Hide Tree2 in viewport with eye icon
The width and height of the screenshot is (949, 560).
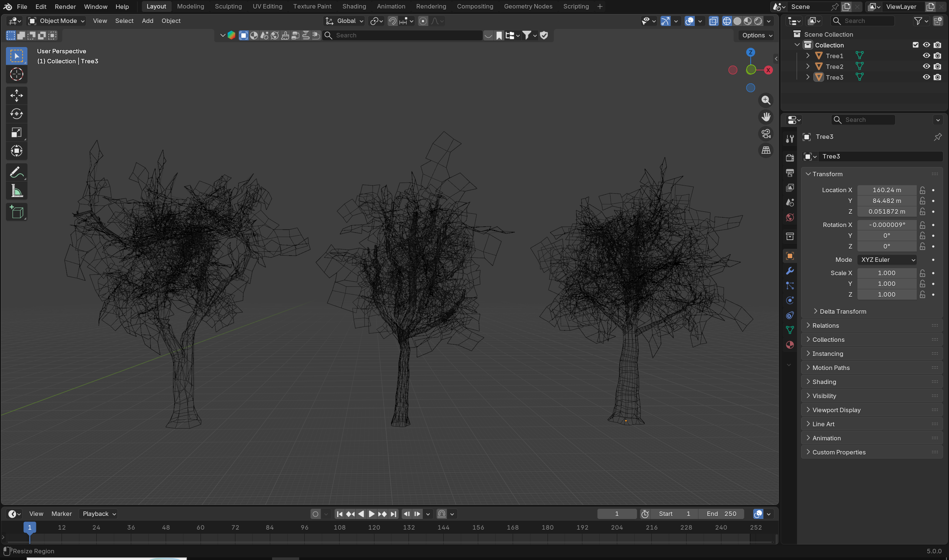pos(926,66)
